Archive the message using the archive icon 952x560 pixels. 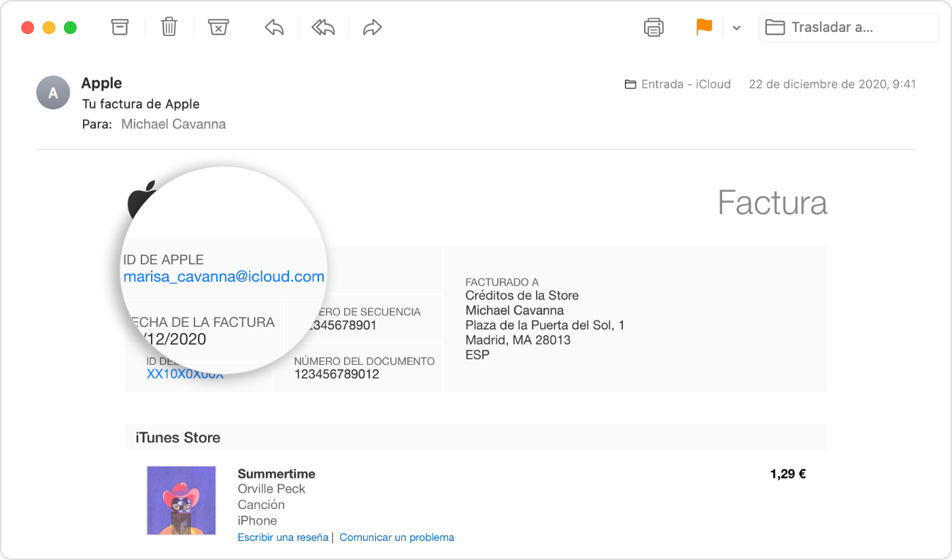[120, 27]
